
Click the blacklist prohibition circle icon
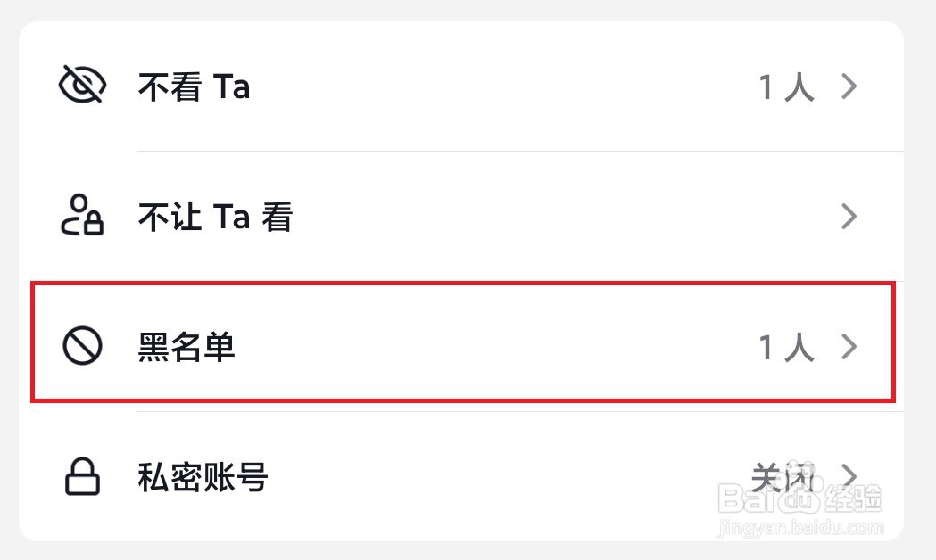coord(82,346)
